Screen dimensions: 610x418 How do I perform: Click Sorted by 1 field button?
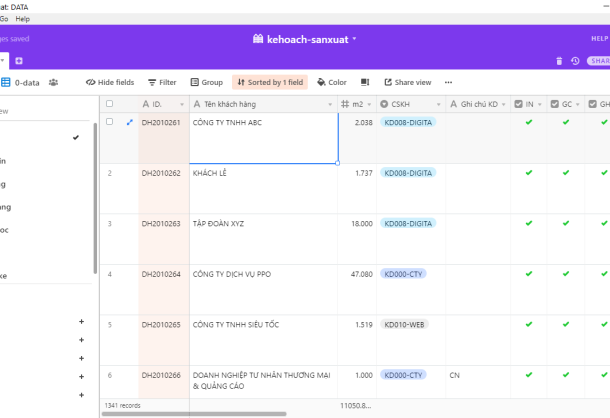click(270, 82)
